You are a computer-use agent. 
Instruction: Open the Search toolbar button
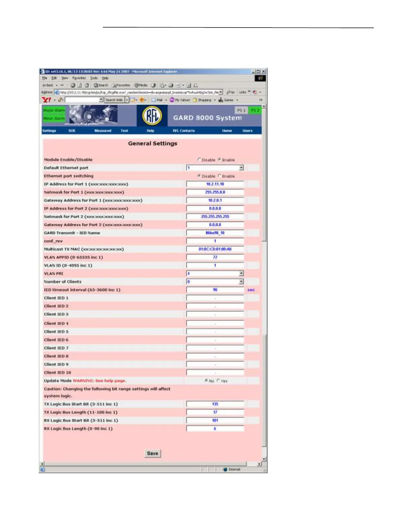[101, 85]
